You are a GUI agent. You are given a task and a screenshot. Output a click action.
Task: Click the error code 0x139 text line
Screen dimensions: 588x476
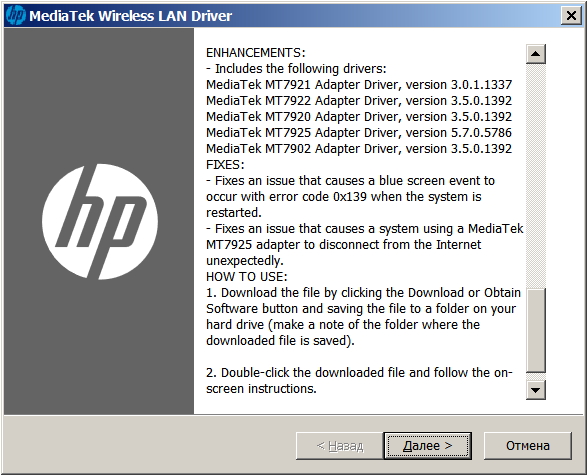[344, 197]
